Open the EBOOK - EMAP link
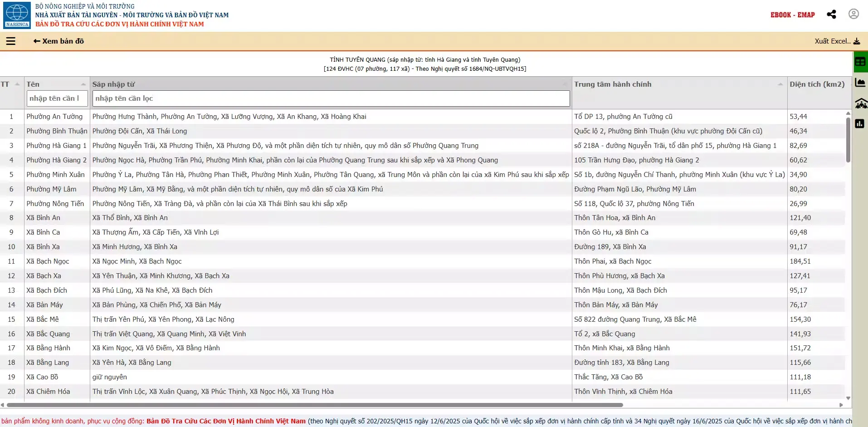This screenshot has width=868, height=427. pyautogui.click(x=792, y=15)
